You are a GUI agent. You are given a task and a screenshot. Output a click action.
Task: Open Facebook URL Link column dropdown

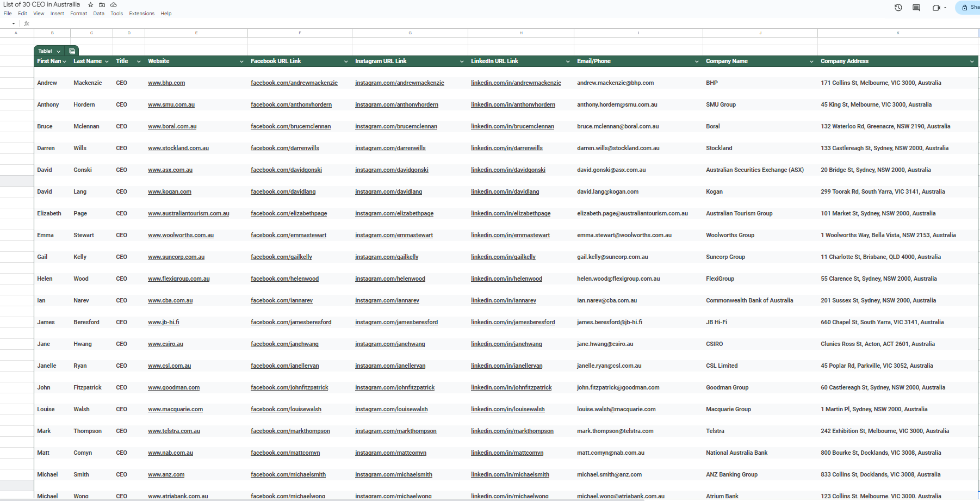(346, 61)
